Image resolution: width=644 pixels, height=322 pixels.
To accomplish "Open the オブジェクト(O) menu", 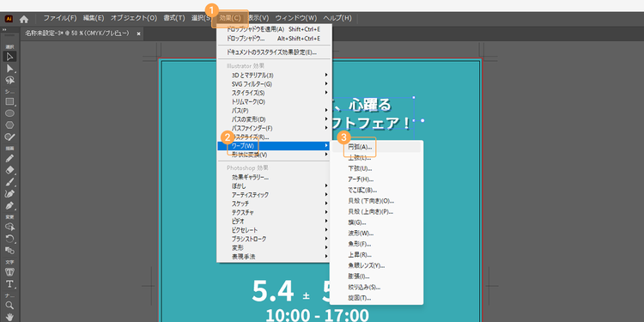I will coord(133,18).
